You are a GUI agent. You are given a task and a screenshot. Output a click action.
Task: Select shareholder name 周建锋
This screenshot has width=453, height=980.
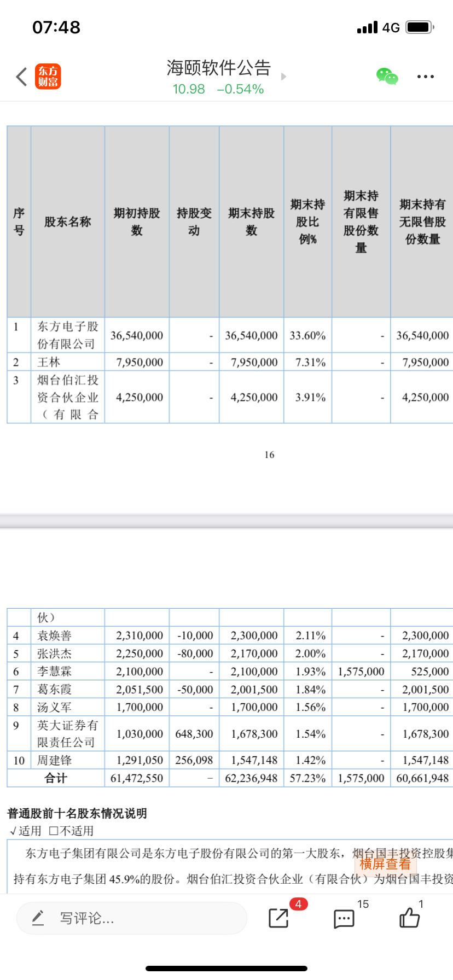click(x=54, y=760)
